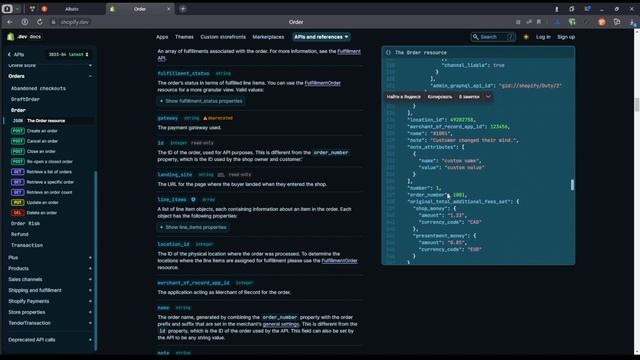Reload the page with the refresh icon
The width and height of the screenshot is (640, 360).
(40, 22)
